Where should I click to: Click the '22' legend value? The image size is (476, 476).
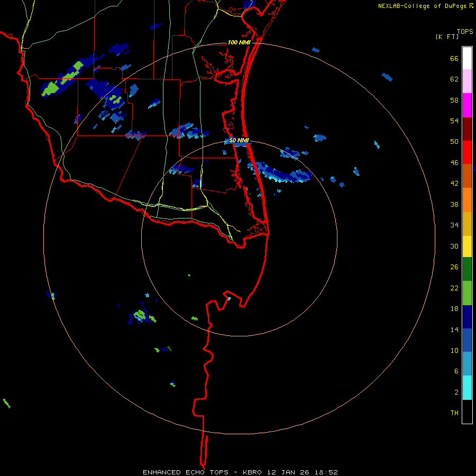454,288
